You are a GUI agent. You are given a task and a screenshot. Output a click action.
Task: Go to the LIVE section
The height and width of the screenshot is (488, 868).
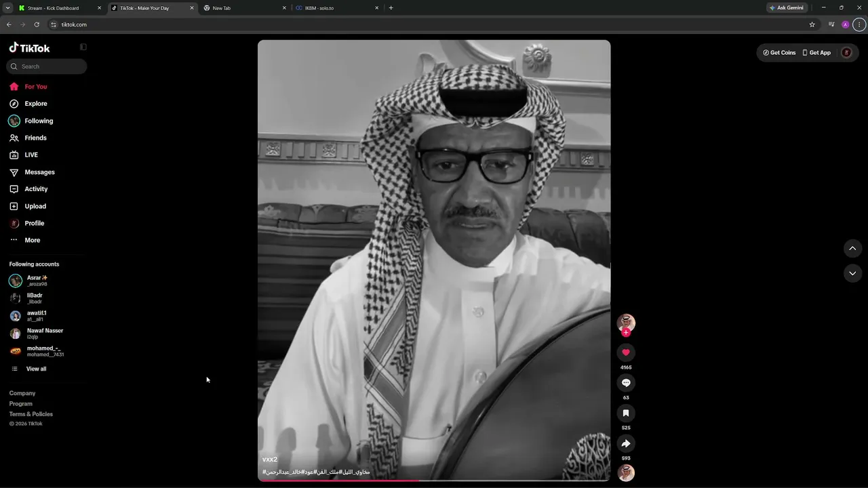coord(24,155)
